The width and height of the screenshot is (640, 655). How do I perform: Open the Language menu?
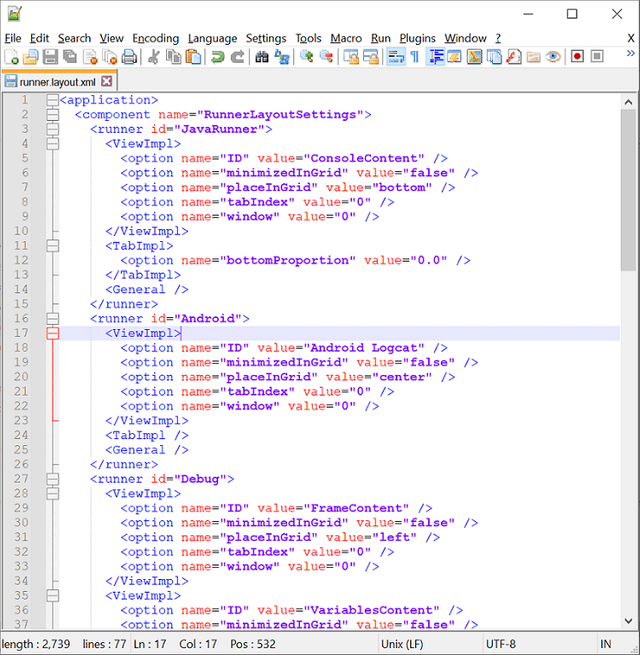coord(212,38)
